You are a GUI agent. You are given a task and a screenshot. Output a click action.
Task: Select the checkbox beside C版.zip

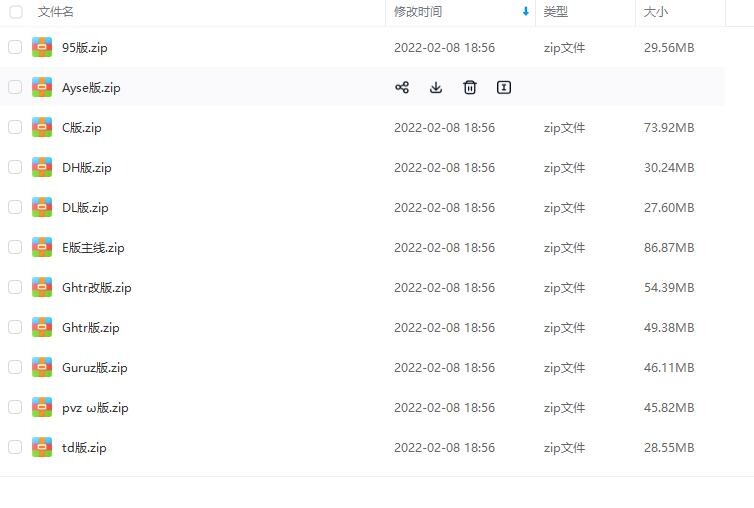coord(15,127)
